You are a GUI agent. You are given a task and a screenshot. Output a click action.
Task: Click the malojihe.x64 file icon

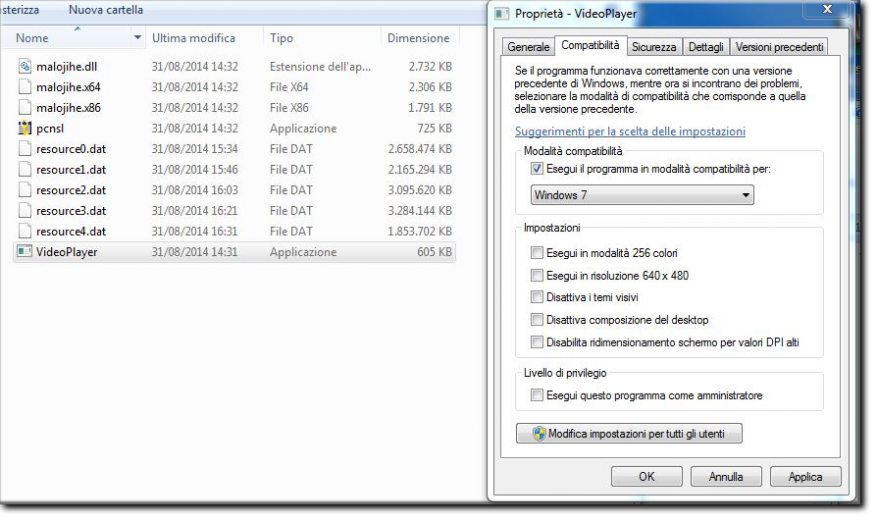click(x=25, y=87)
